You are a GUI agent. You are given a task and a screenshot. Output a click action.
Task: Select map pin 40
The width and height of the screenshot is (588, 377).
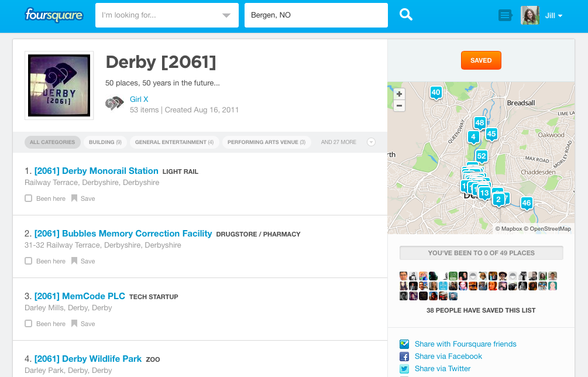click(436, 93)
